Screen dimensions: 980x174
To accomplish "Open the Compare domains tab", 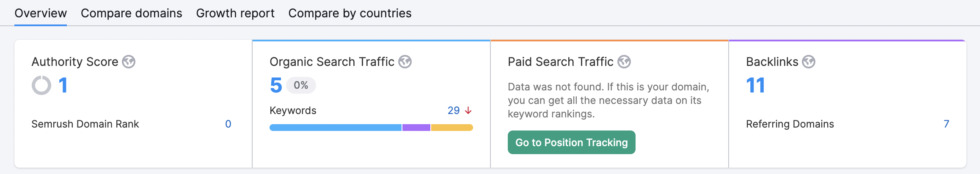I will (x=132, y=13).
